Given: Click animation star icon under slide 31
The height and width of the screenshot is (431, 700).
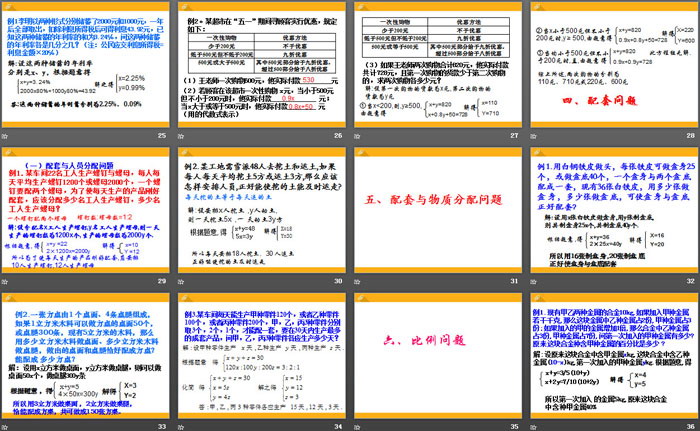Looking at the screenshot, I should pos(357,281).
